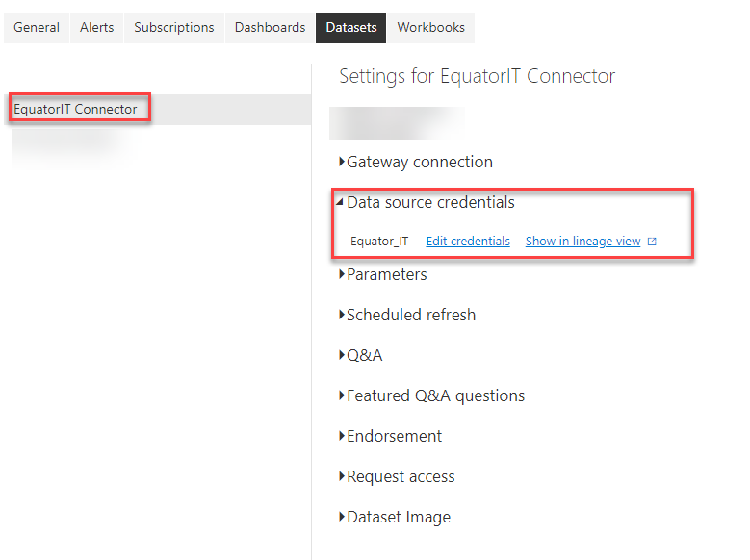The width and height of the screenshot is (750, 560).
Task: Expand Featured Q&A questions section
Action: [x=435, y=396]
